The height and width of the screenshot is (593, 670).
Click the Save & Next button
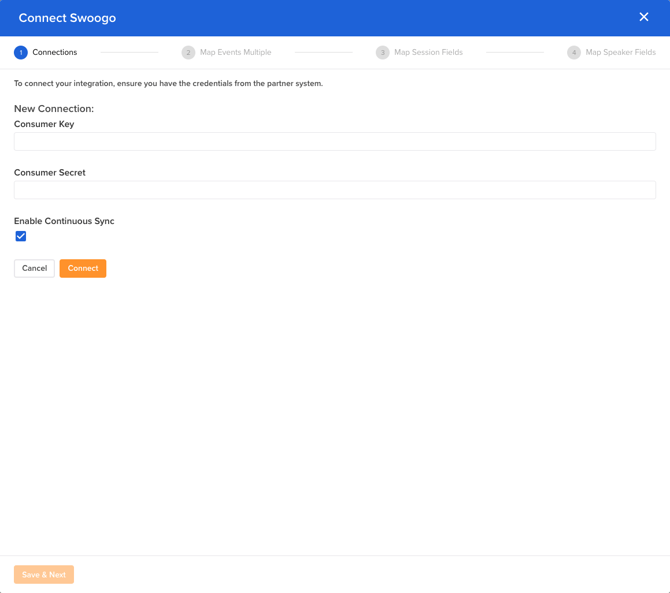coord(44,575)
